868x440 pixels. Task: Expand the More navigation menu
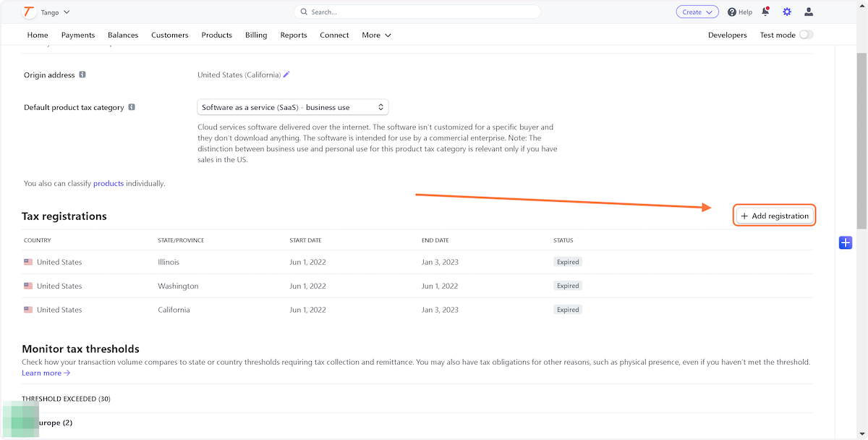376,35
